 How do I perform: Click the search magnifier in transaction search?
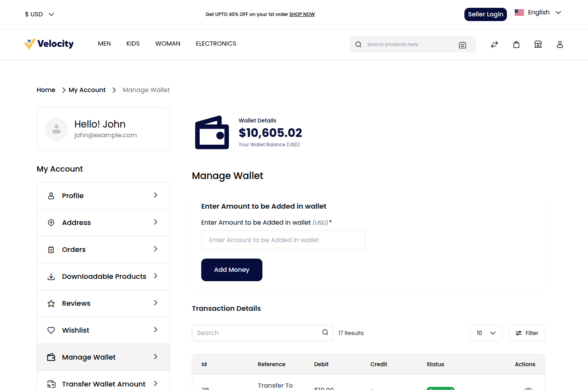coord(324,332)
